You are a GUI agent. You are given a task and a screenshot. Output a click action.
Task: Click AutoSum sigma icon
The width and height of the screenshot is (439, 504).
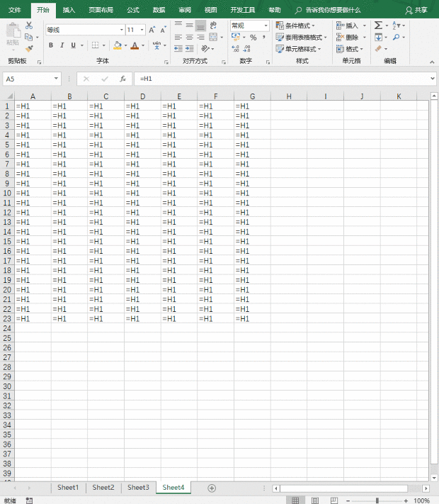pyautogui.click(x=378, y=25)
